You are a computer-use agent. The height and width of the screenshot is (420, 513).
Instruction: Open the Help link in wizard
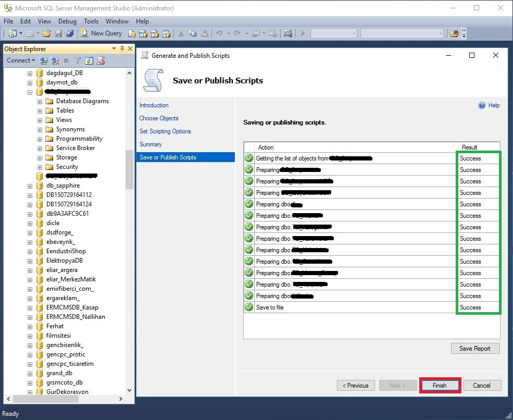click(x=494, y=105)
